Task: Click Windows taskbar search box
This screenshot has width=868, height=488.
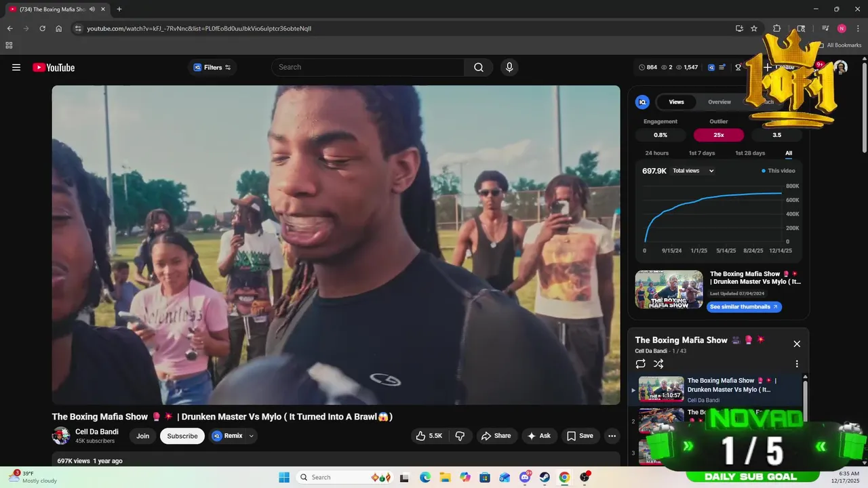Action: [344, 477]
